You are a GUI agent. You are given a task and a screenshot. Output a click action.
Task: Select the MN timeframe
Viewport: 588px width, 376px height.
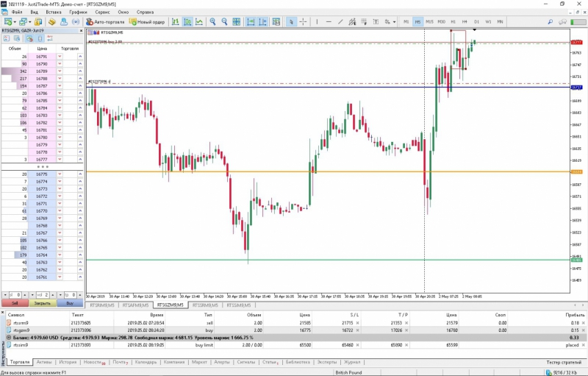tap(500, 22)
